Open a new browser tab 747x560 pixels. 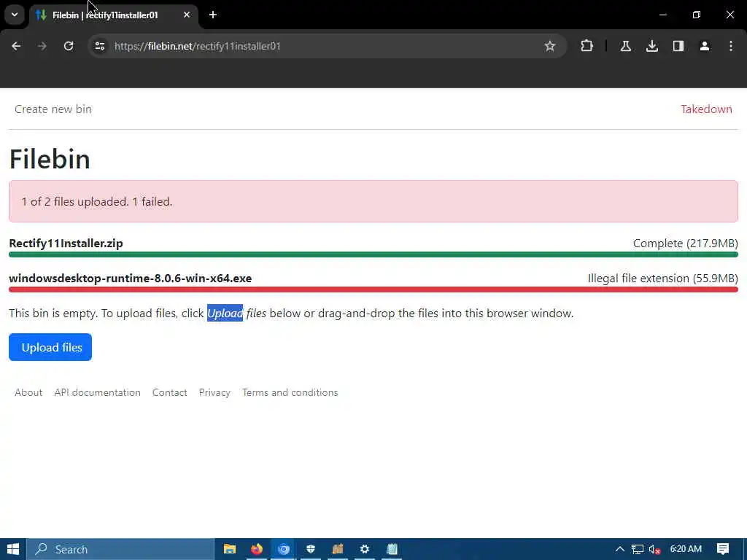point(213,15)
